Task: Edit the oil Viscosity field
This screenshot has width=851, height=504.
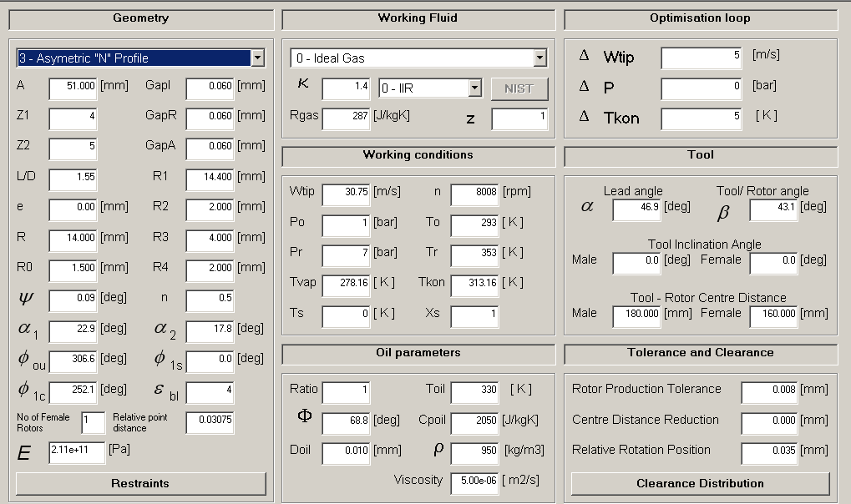Action: point(475,484)
